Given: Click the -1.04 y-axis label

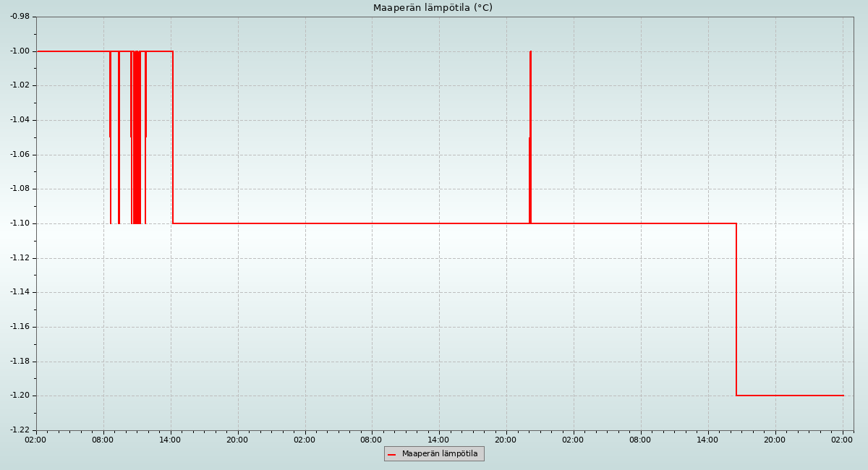Looking at the screenshot, I should tap(20, 120).
